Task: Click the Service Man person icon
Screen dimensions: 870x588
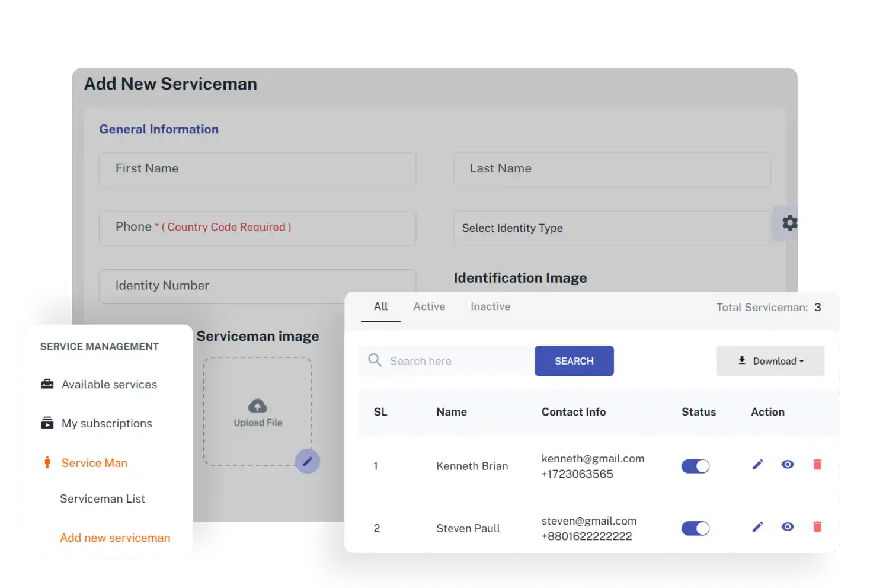Action: 47,462
